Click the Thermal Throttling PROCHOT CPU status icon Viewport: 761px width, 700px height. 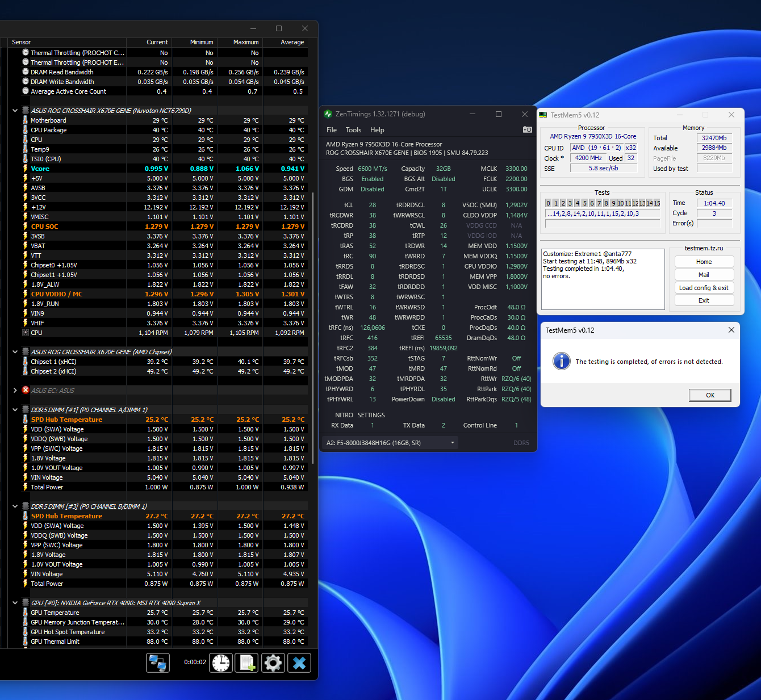click(x=26, y=53)
